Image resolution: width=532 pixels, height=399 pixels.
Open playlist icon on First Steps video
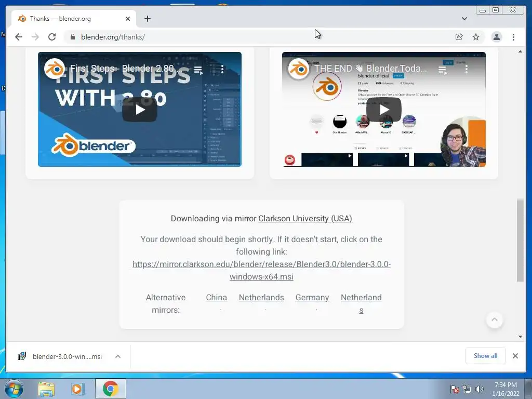click(198, 70)
